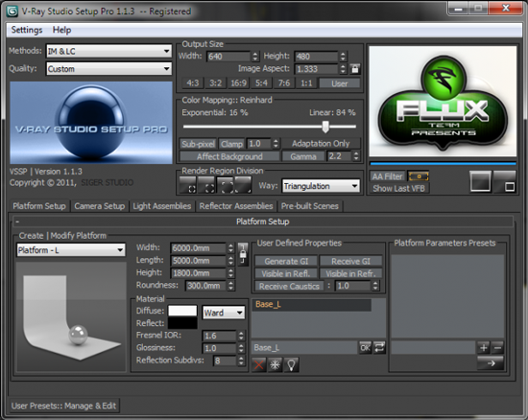Click the snowflake freeze icon
The image size is (528, 420).
276,364
